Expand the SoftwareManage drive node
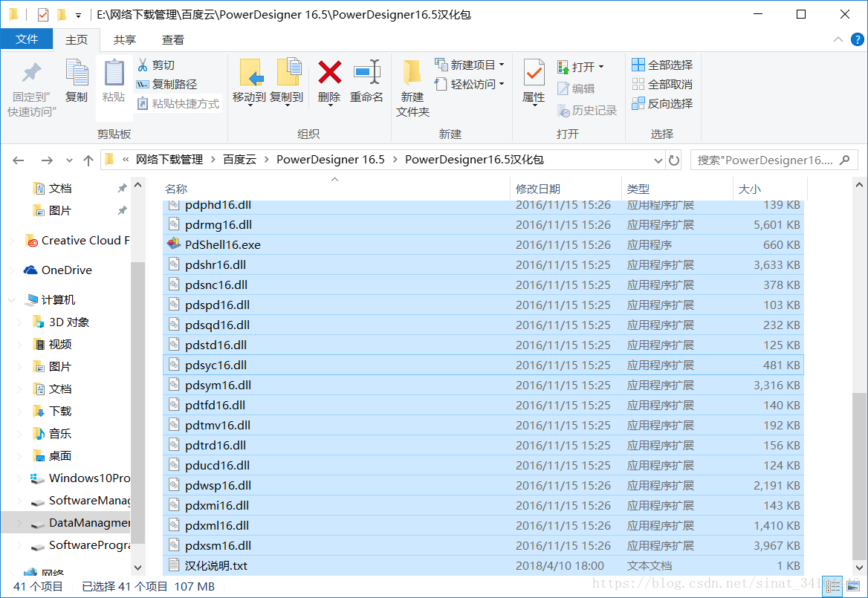 (x=20, y=501)
